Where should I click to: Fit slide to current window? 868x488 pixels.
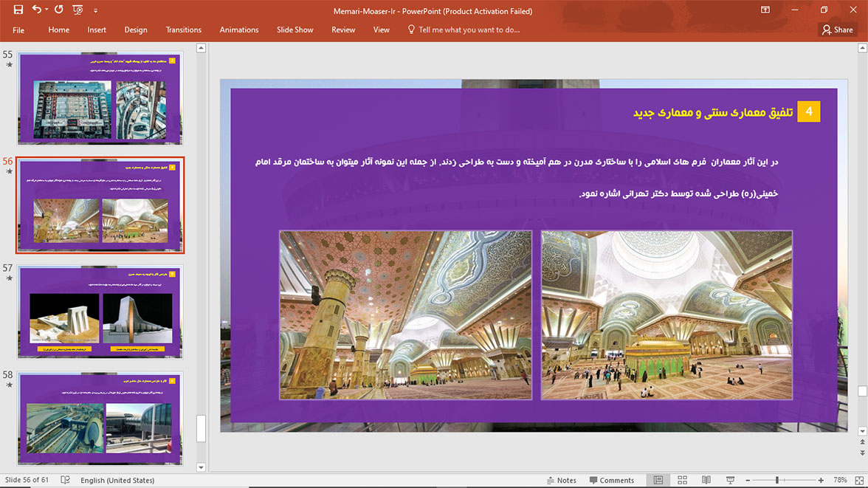click(x=861, y=480)
